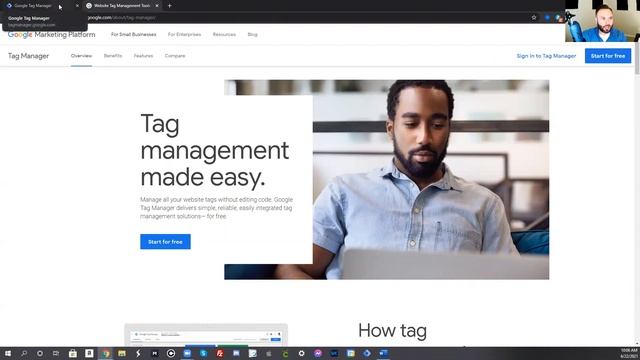Click the hero Start for free button
The image size is (640, 360).
(165, 242)
